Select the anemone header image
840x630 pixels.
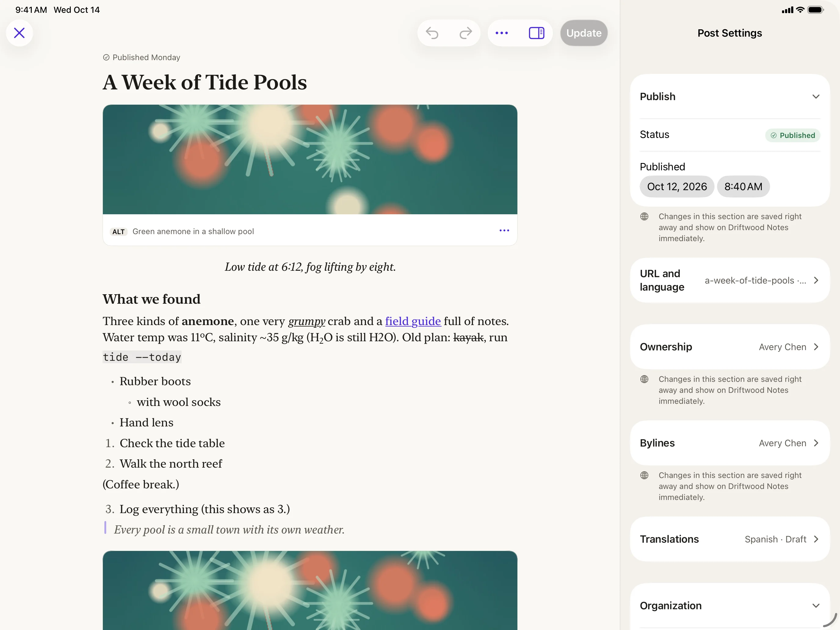(x=310, y=160)
